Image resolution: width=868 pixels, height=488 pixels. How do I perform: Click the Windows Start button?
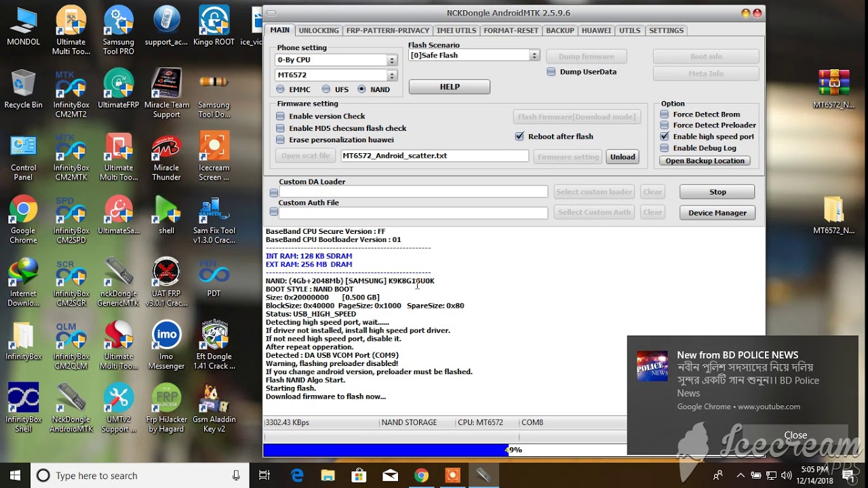(x=15, y=475)
